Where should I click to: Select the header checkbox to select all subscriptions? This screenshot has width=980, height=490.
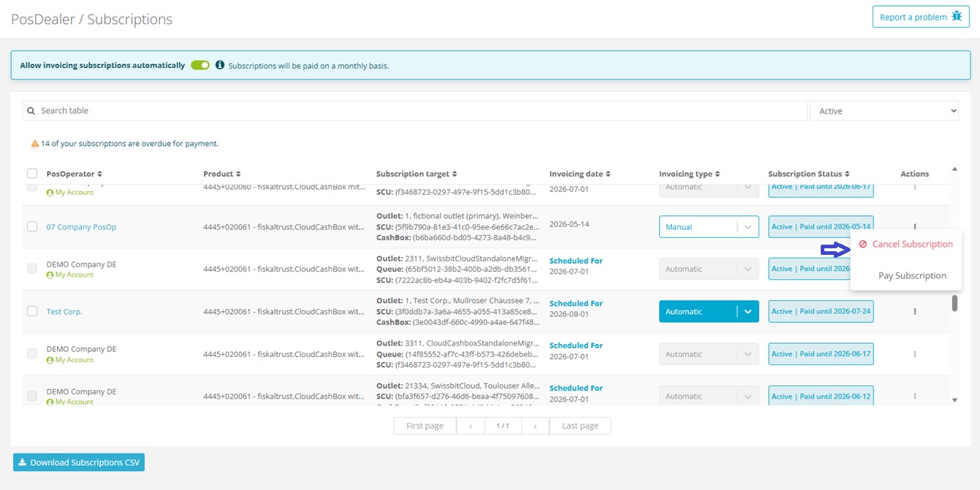tap(32, 172)
